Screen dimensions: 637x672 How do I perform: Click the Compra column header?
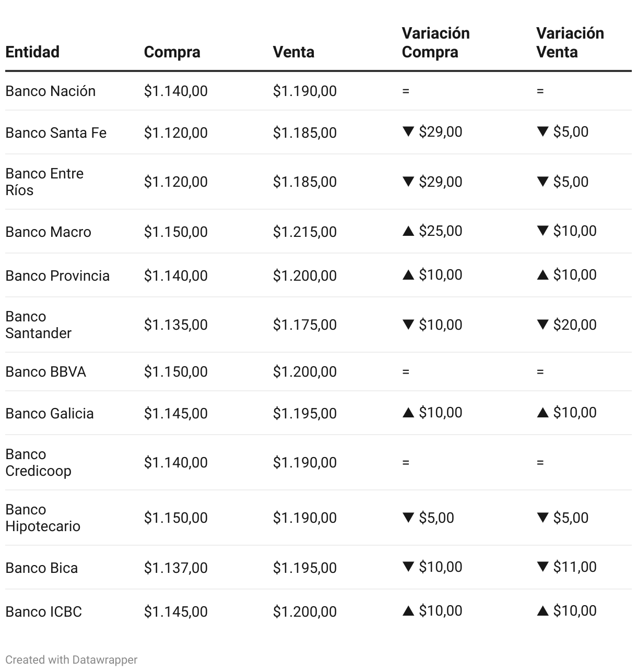pos(172,52)
